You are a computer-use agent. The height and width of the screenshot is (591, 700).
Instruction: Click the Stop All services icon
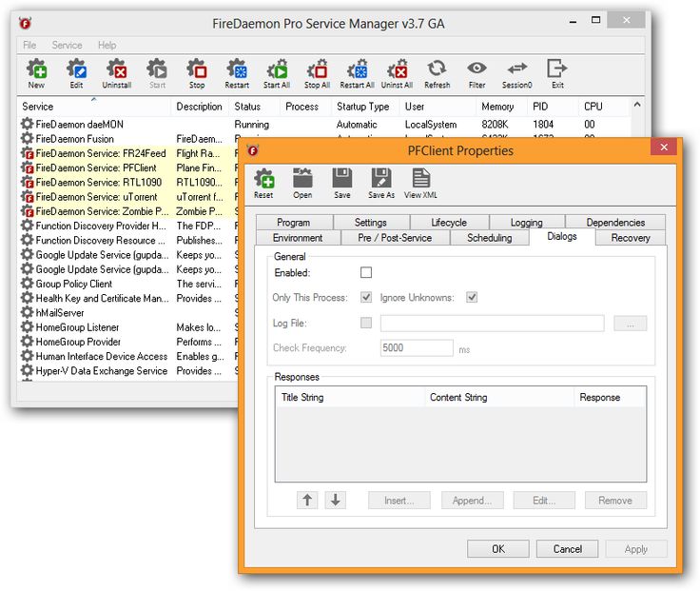click(318, 70)
